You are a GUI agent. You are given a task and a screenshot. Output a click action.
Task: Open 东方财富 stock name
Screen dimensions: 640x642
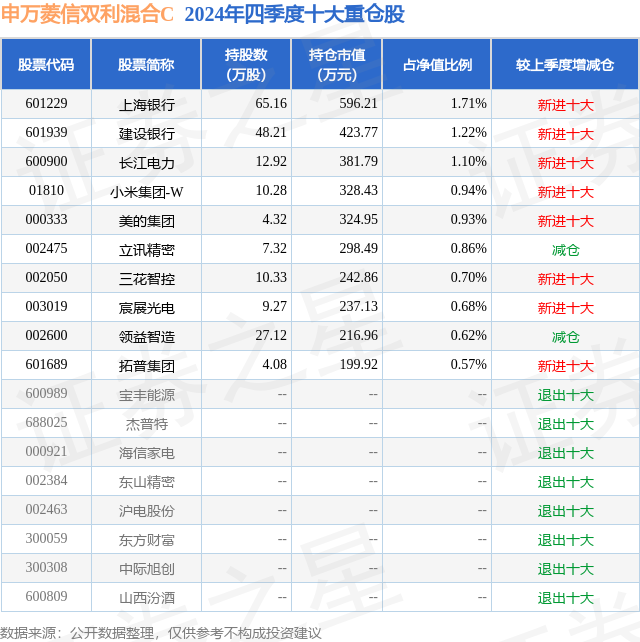coord(147,540)
